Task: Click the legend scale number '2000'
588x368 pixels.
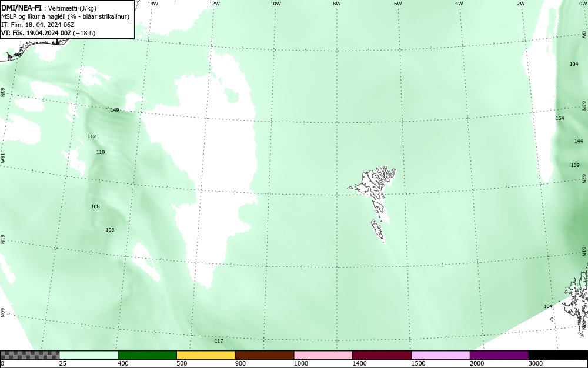Action: (x=477, y=363)
